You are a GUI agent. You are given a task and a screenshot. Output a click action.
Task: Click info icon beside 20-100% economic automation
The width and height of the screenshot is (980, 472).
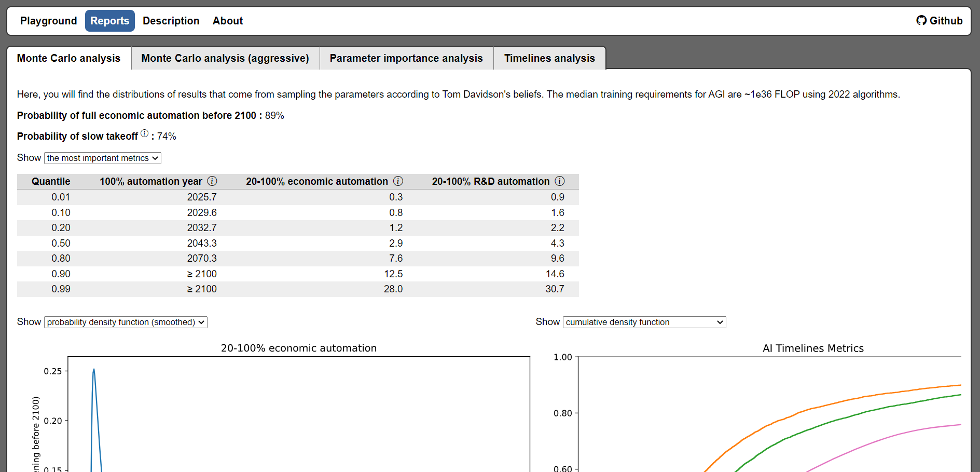(398, 181)
